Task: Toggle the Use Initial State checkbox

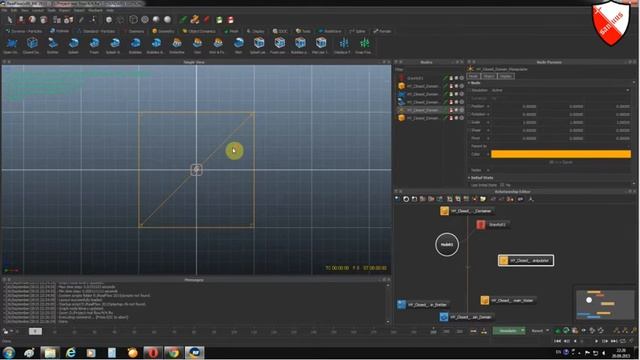Action: [502, 185]
